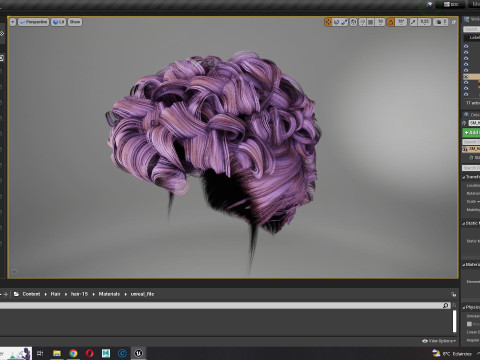Open the View Options menu
The width and height of the screenshot is (480, 360).
[439, 341]
